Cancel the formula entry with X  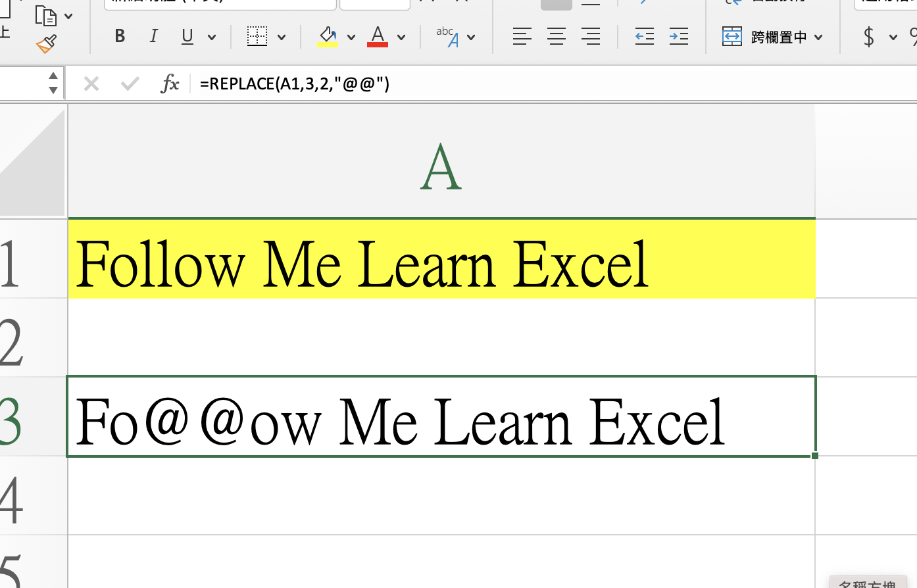[x=91, y=84]
